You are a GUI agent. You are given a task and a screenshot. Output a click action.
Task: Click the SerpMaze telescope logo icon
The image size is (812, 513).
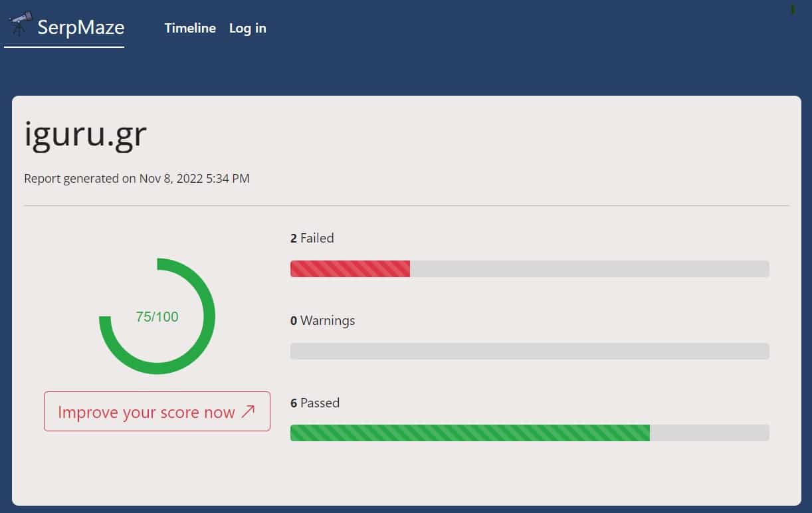point(20,25)
